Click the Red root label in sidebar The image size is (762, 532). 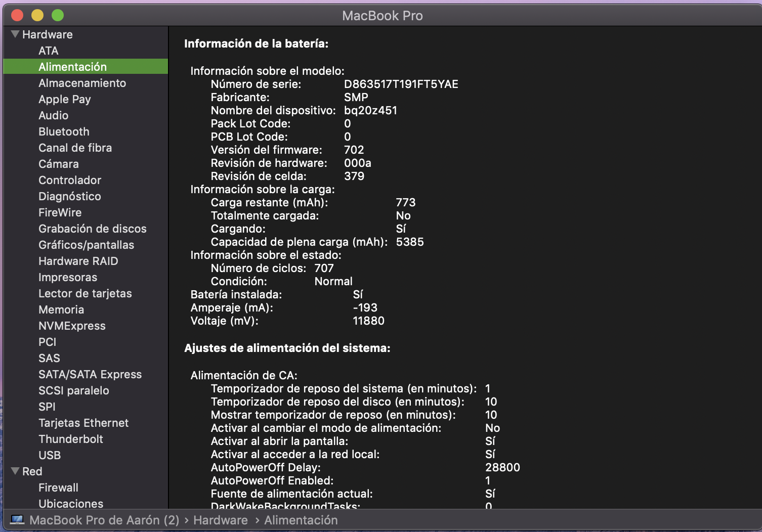click(x=32, y=471)
